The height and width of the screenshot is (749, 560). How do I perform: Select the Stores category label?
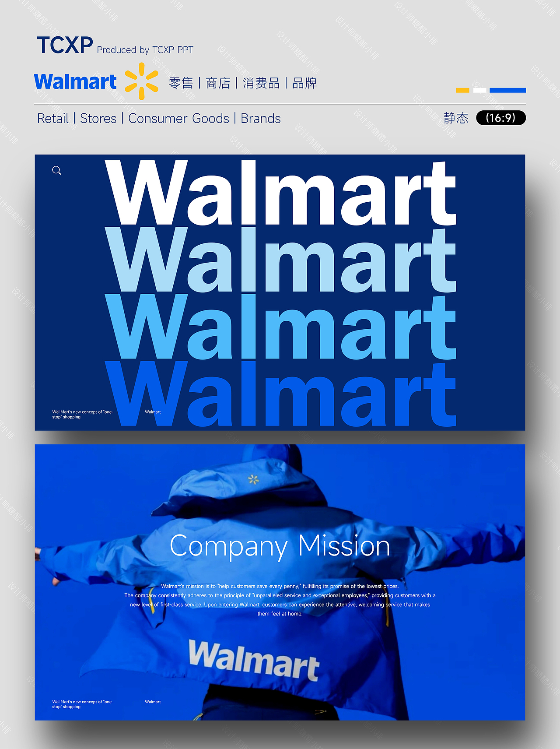click(98, 119)
